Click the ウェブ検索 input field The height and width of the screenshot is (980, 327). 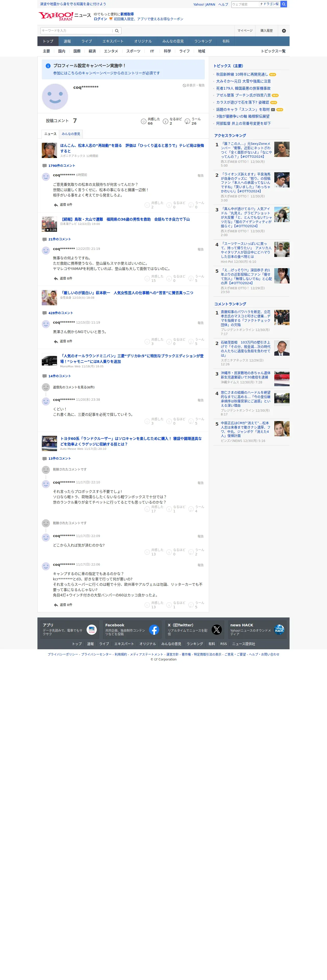(x=245, y=4)
